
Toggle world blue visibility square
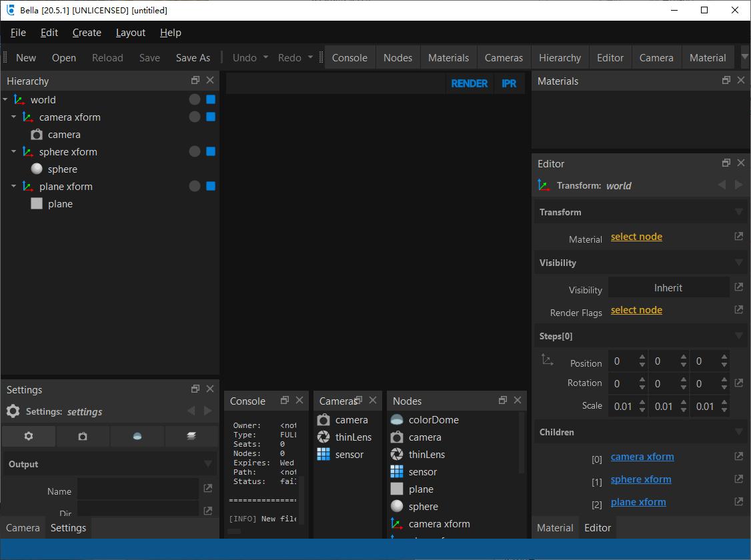[x=211, y=99]
